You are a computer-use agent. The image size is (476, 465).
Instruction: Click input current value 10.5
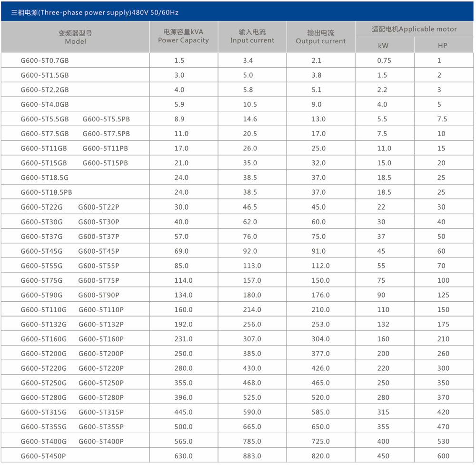250,104
